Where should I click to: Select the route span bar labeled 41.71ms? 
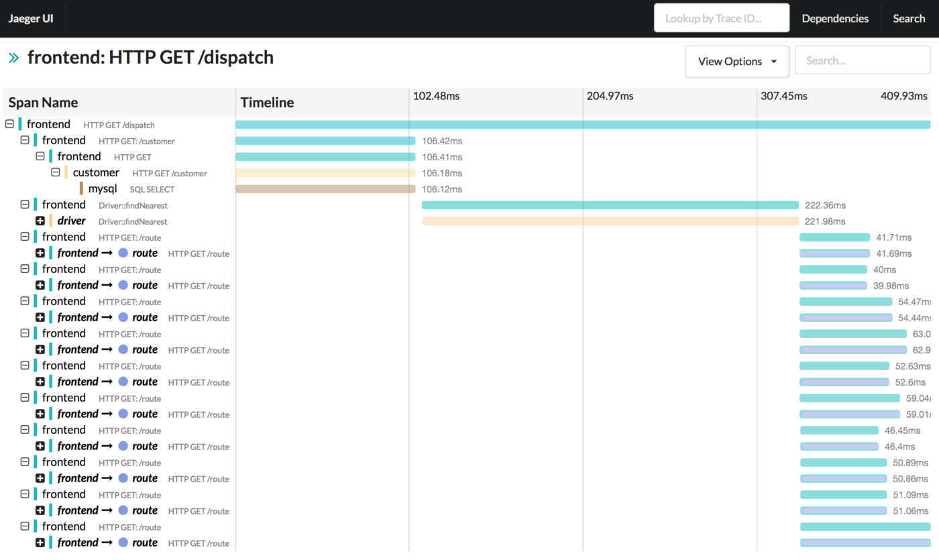[834, 237]
